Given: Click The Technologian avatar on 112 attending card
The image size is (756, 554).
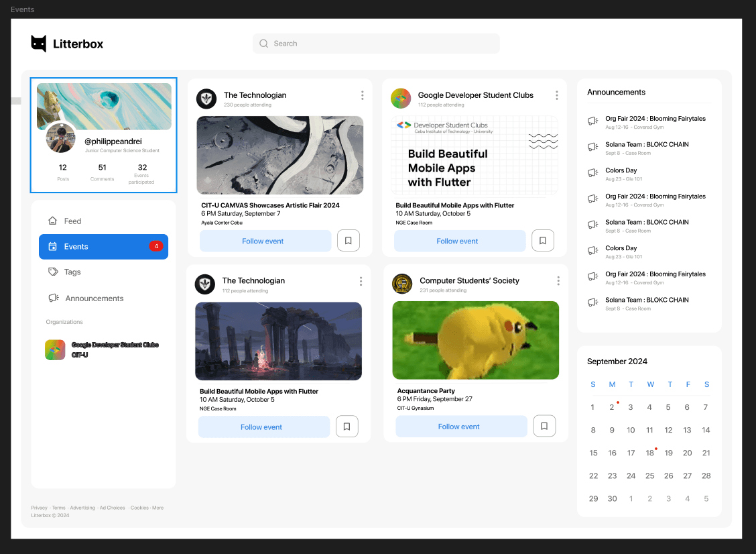Looking at the screenshot, I should tap(205, 284).
